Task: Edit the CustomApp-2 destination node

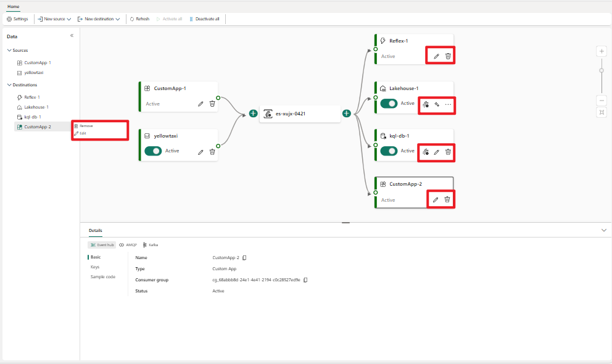Action: (436, 200)
